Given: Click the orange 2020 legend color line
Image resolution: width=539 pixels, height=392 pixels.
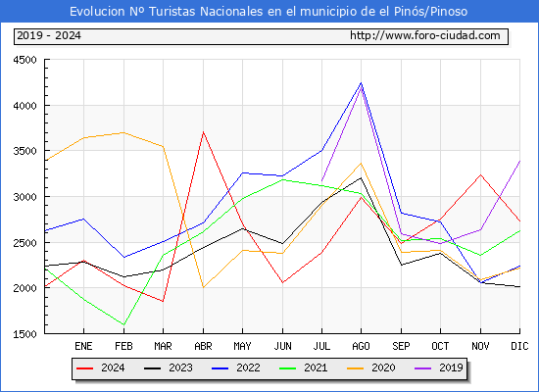Looking at the screenshot, I should point(356,368).
